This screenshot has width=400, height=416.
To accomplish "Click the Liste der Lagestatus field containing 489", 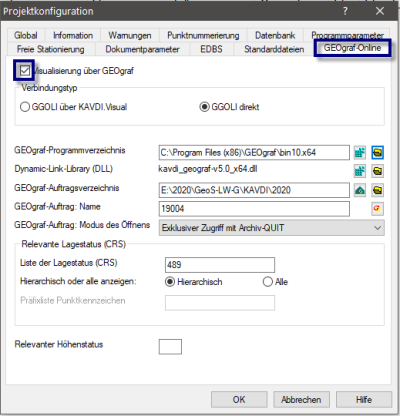I will coord(220,265).
